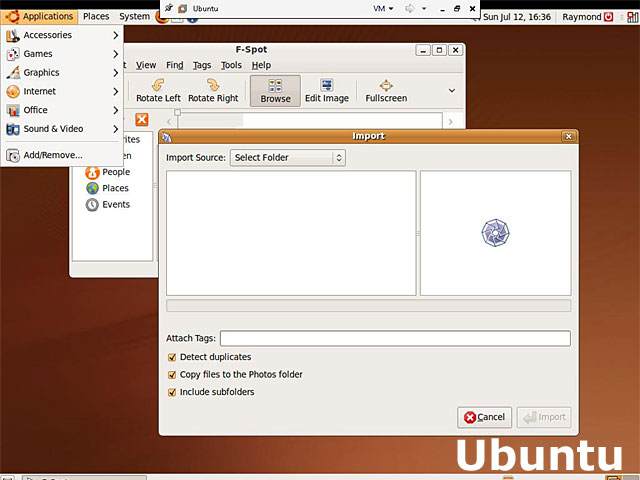Switch to Browse view in the toolbar
Image resolution: width=640 pixels, height=480 pixels.
(275, 90)
